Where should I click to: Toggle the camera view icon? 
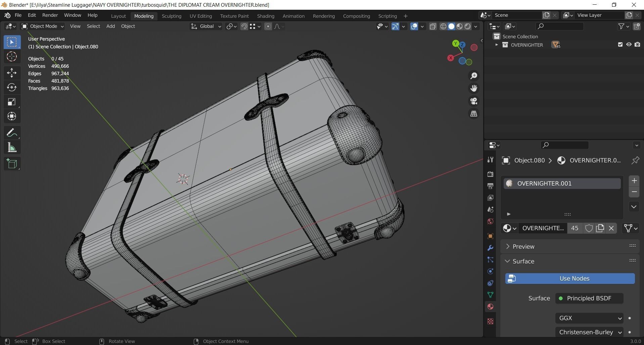pos(474,101)
